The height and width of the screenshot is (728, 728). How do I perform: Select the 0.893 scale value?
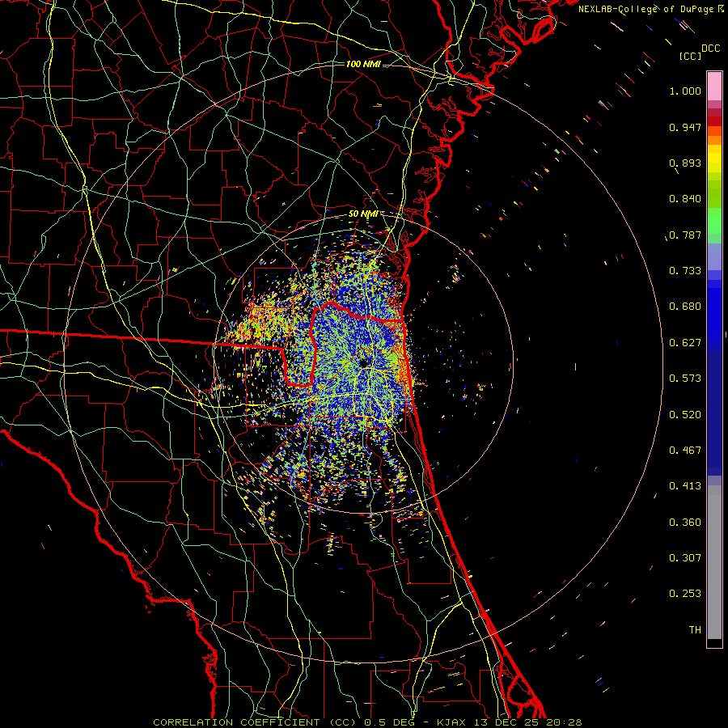click(685, 163)
